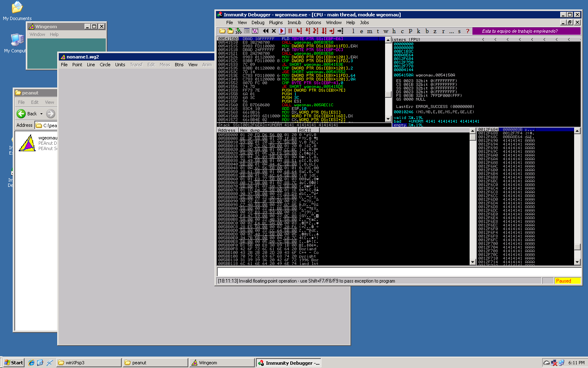The image size is (588, 368).
Task: Select the wgeomau file icon in the peanut window
Action: pyautogui.click(x=27, y=143)
